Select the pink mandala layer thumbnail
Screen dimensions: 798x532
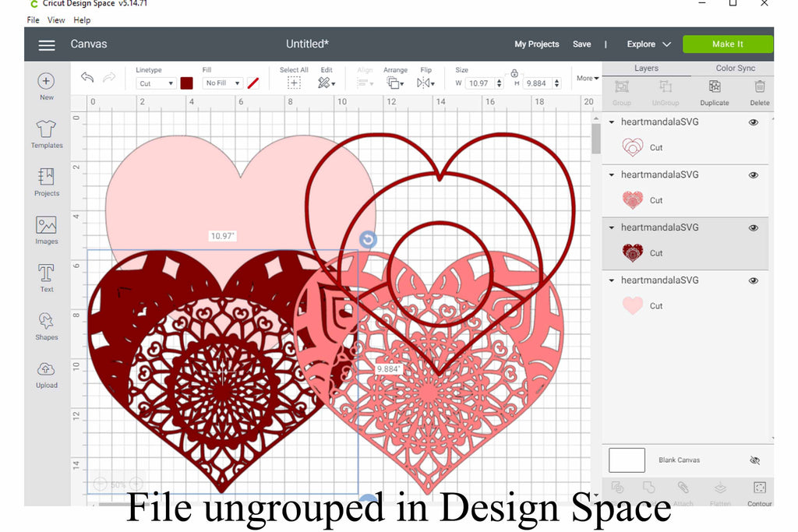pyautogui.click(x=633, y=200)
